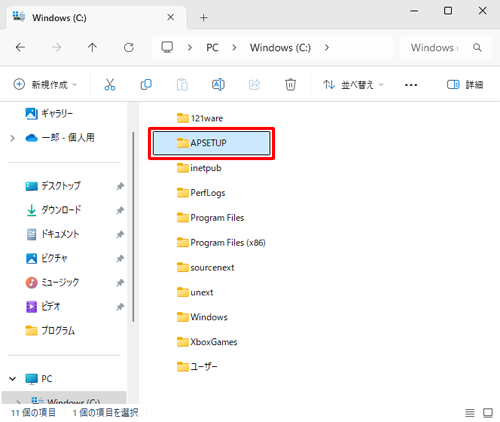500x422 pixels.
Task: Select the APSETUP folder
Action: point(211,143)
